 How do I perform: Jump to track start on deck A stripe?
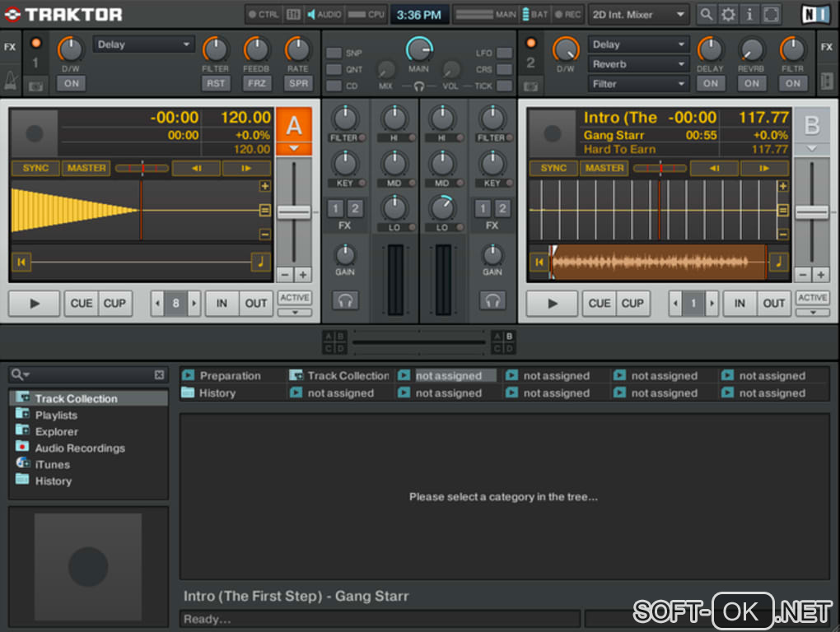pos(21,262)
